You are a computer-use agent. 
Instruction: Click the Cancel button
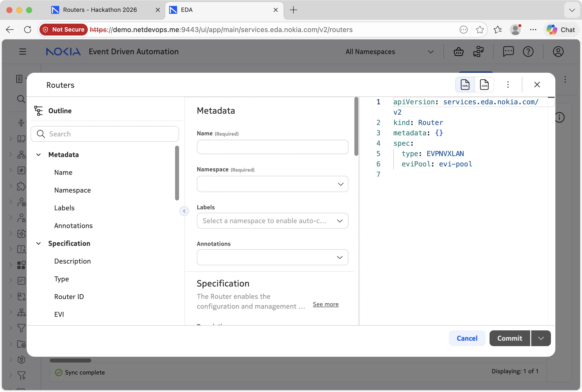[x=467, y=339]
